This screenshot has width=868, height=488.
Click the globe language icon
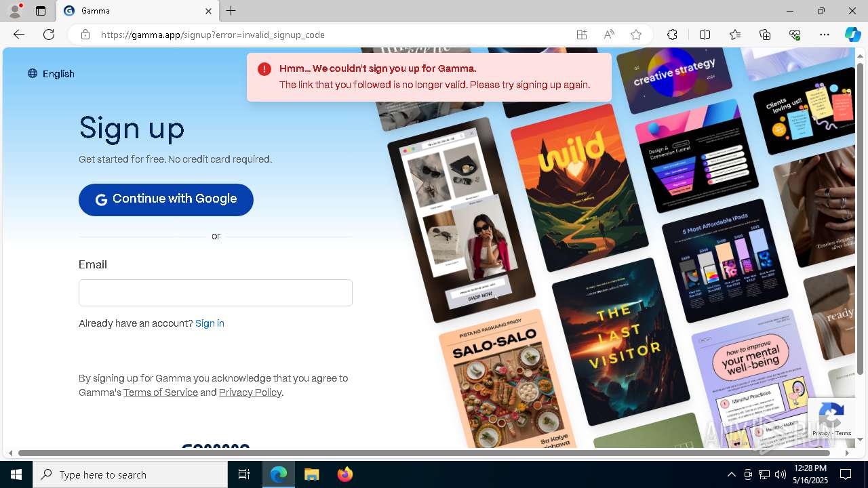coord(33,74)
